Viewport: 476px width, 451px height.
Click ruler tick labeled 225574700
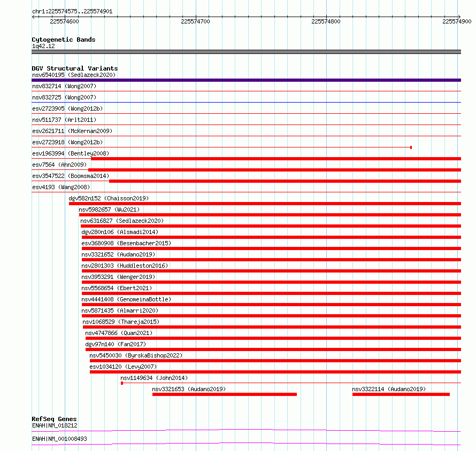pyautogui.click(x=196, y=21)
